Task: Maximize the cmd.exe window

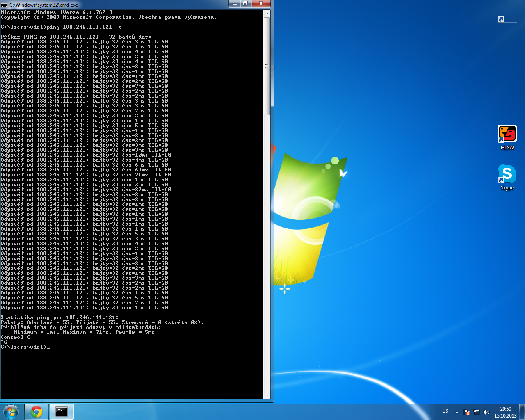Action: (245, 4)
